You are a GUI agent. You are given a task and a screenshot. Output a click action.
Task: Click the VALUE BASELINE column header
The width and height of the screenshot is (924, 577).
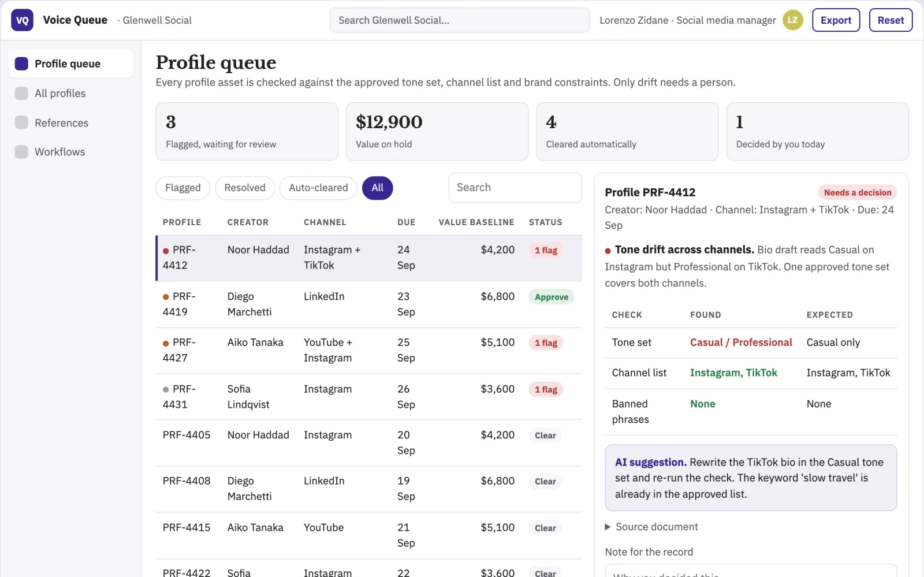pos(476,222)
